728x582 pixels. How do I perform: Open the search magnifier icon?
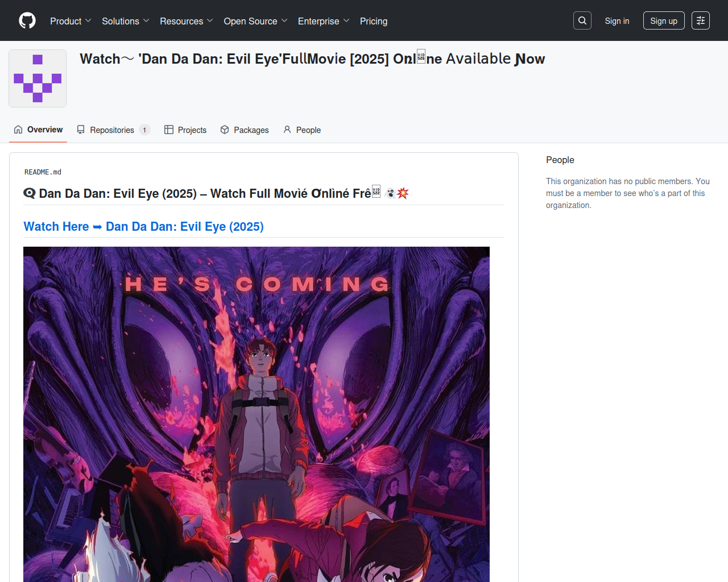tap(582, 20)
